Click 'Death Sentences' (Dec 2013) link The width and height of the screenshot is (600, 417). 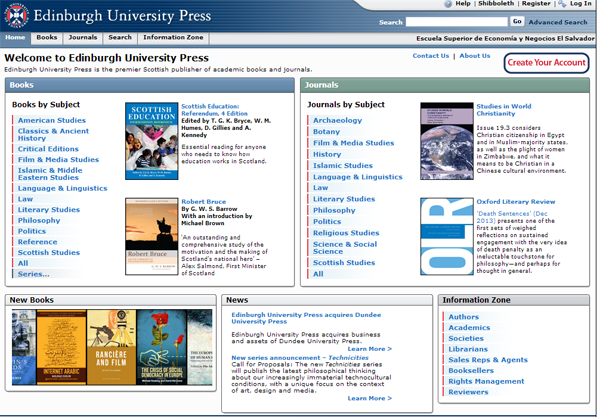pos(512,217)
